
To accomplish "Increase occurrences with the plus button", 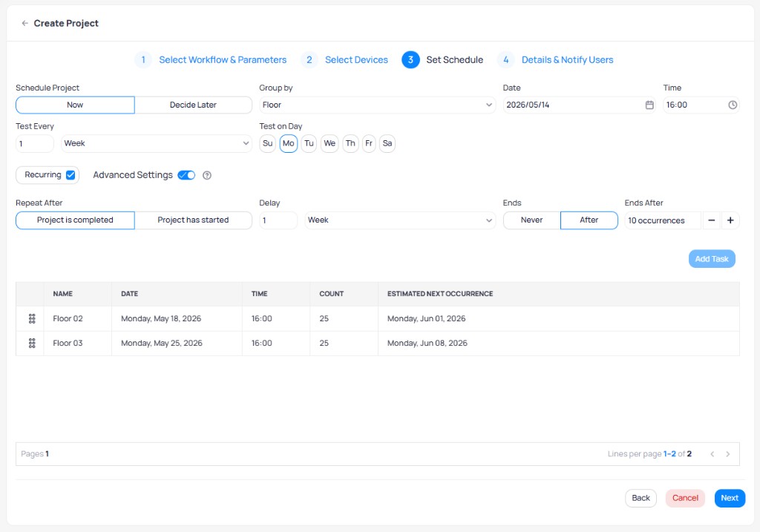I will click(730, 220).
